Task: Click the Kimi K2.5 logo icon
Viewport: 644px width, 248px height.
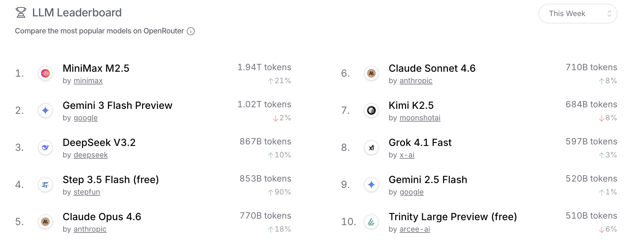Action: pos(371,110)
